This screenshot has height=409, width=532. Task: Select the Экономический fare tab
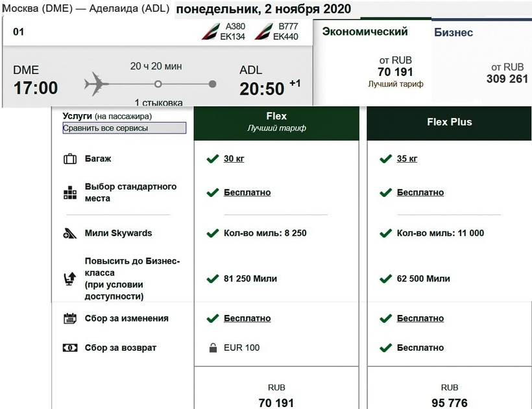pyautogui.click(x=365, y=32)
